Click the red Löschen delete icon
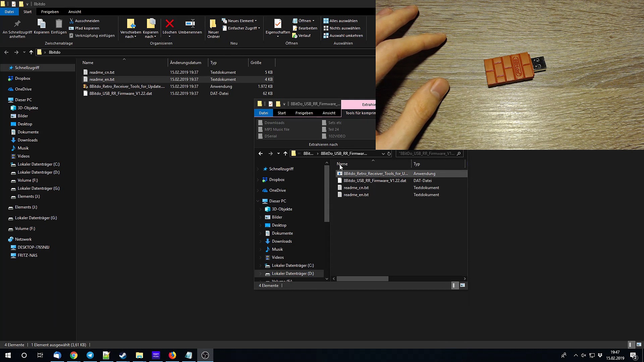This screenshot has width=644, height=362. (169, 24)
